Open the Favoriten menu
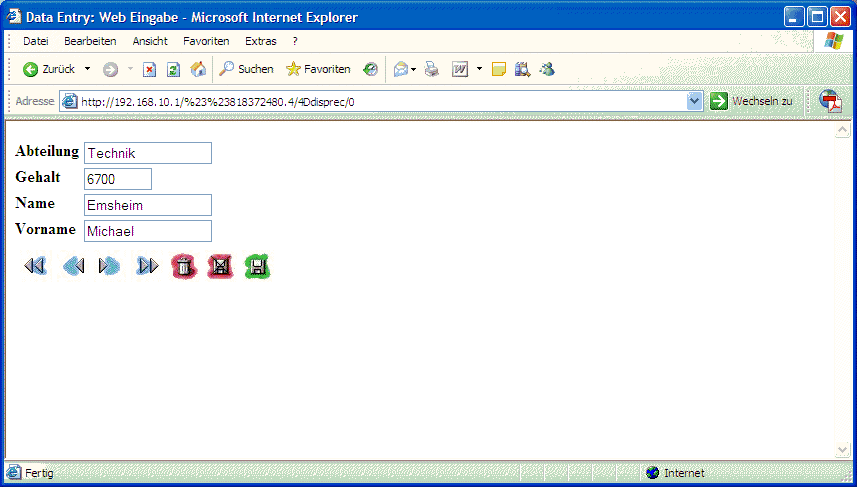857x487 pixels. click(206, 41)
